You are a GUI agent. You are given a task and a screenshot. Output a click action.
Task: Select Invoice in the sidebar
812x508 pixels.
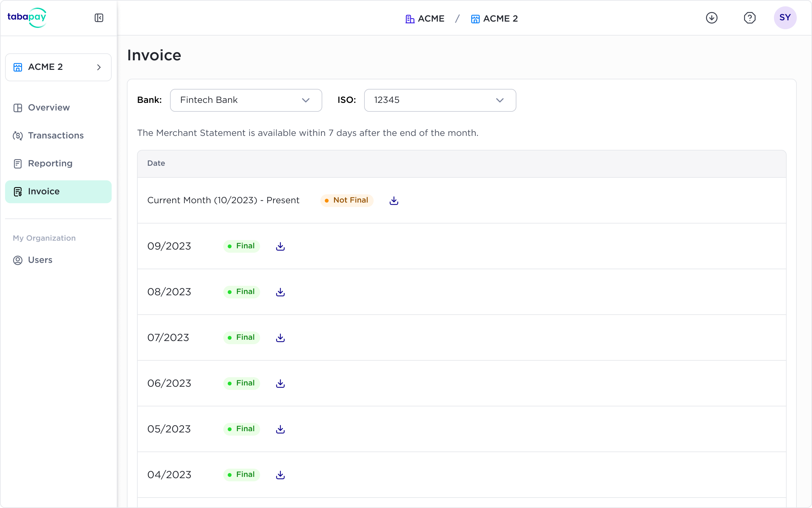58,191
